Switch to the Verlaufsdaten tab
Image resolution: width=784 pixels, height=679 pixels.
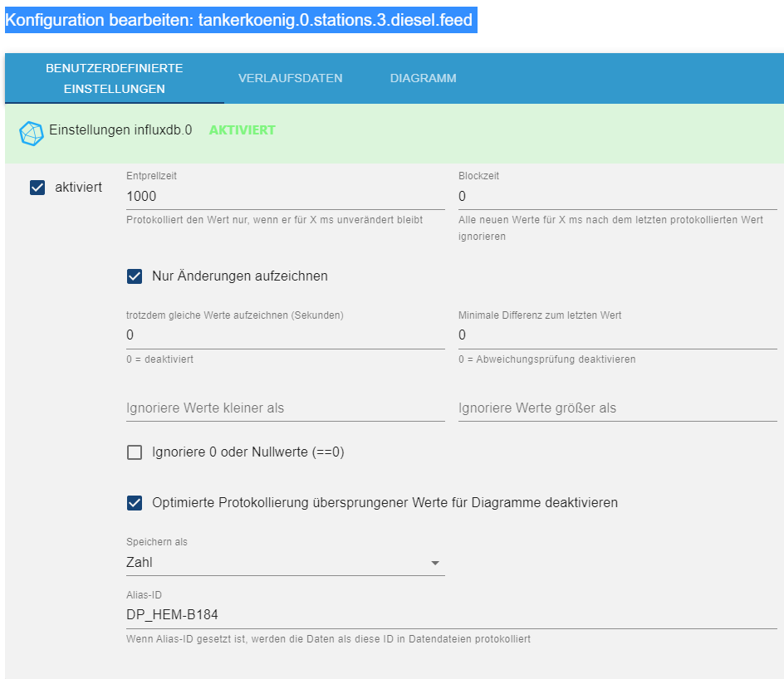tap(290, 78)
